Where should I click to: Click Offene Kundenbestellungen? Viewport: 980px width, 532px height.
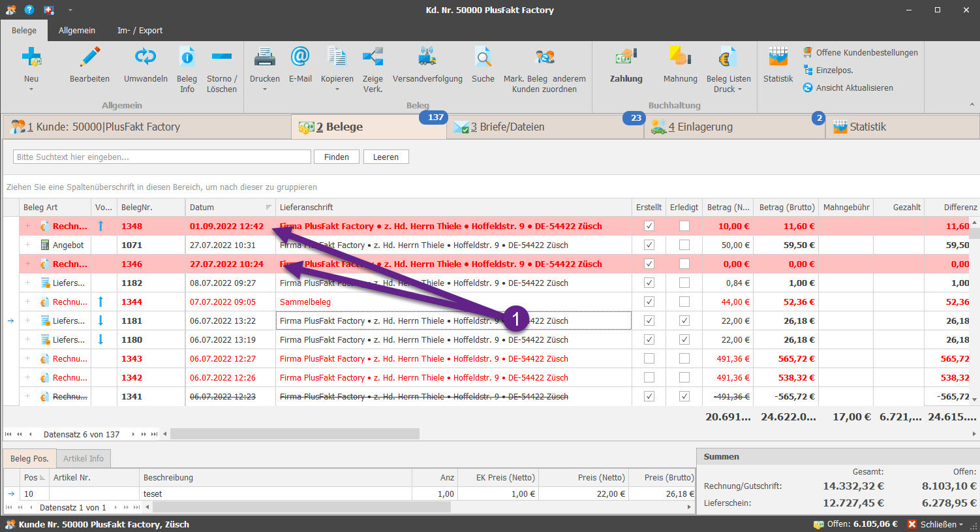pyautogui.click(x=861, y=52)
